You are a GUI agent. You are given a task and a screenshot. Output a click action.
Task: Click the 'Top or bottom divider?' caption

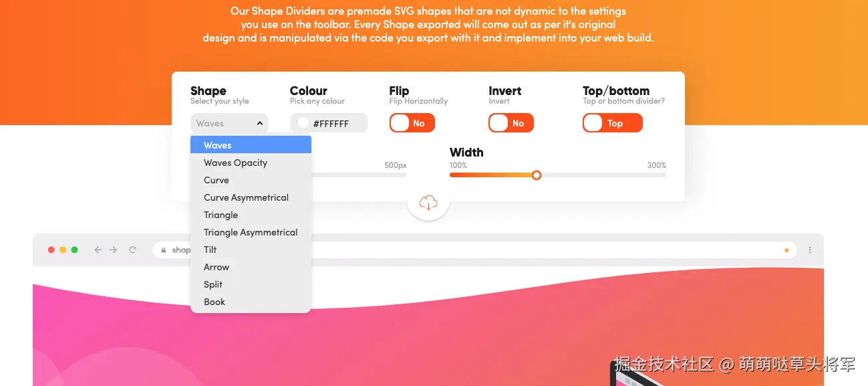click(x=623, y=101)
